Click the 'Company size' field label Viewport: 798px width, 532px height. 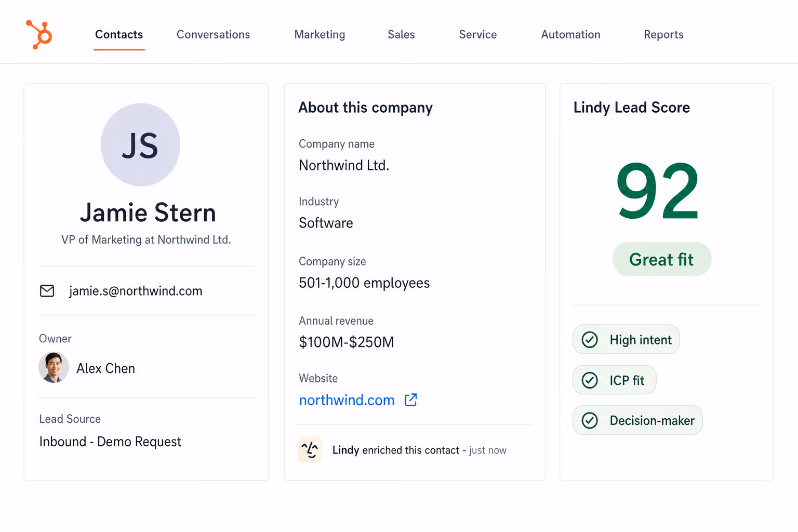pos(332,261)
